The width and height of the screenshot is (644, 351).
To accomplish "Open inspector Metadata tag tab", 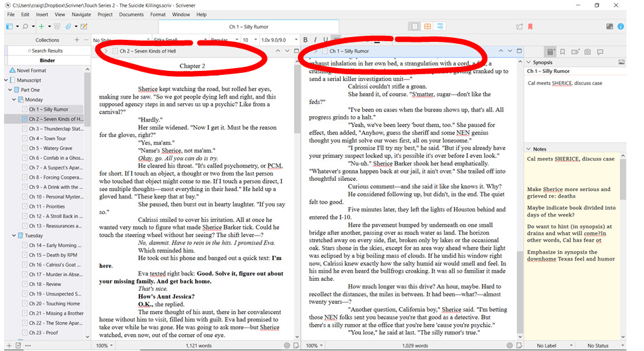I will pos(575,52).
